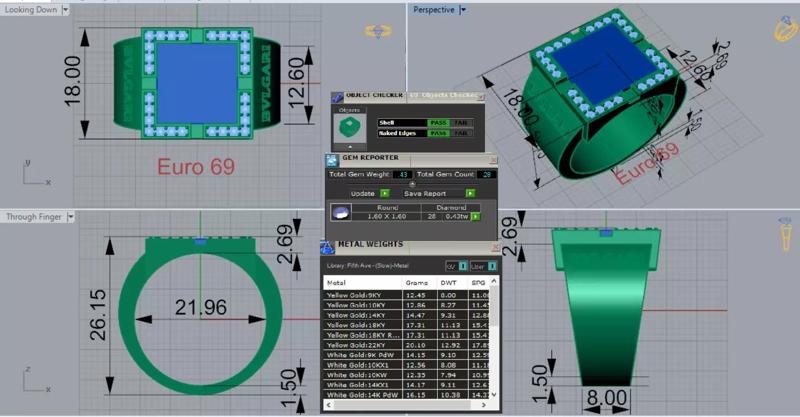Select the Yellow Gold:18KY R... row
Screen dimensions: 800x417
(406, 335)
